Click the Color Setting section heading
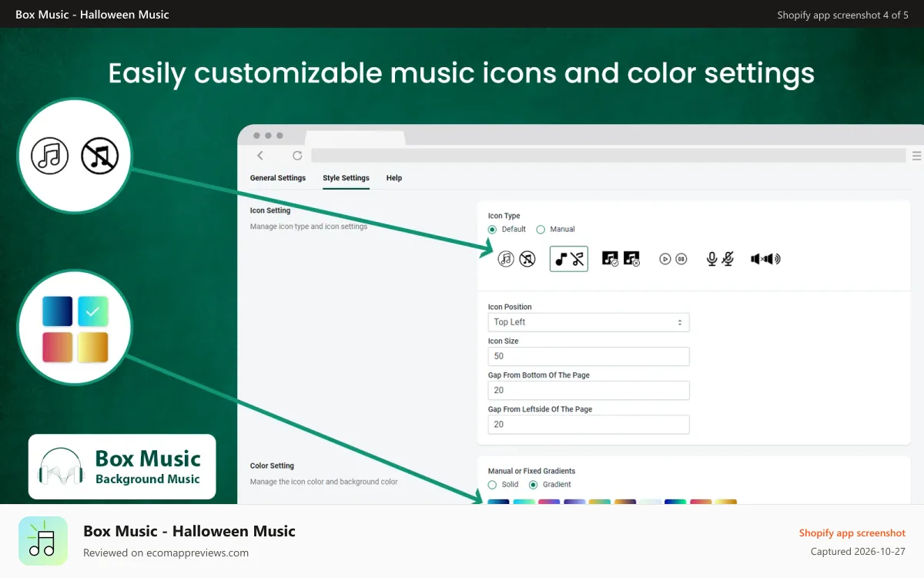Image resolution: width=924 pixels, height=578 pixels. pyautogui.click(x=272, y=465)
